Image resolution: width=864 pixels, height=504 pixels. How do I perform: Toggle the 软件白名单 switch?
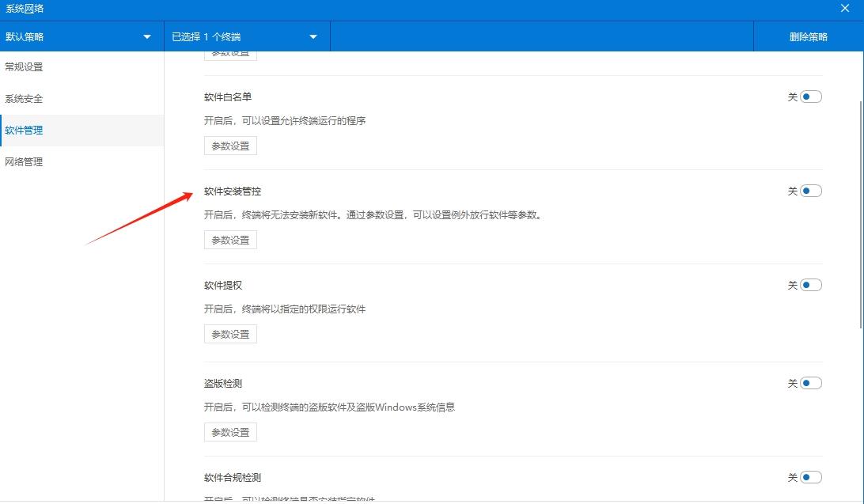pos(810,97)
